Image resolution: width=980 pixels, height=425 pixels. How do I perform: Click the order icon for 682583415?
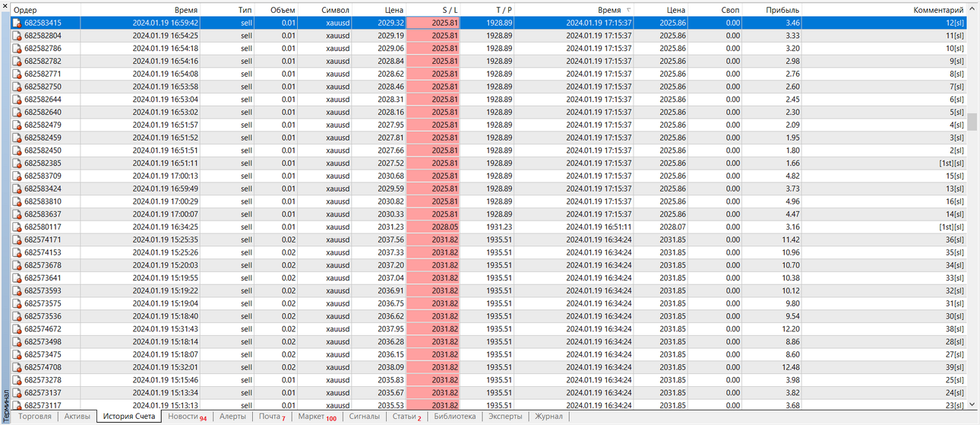click(x=17, y=23)
